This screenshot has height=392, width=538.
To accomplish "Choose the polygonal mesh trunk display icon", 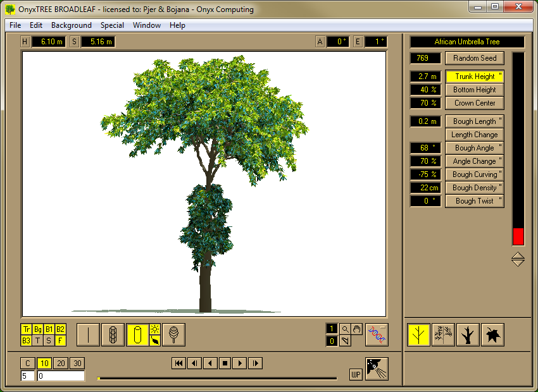I will [x=113, y=334].
